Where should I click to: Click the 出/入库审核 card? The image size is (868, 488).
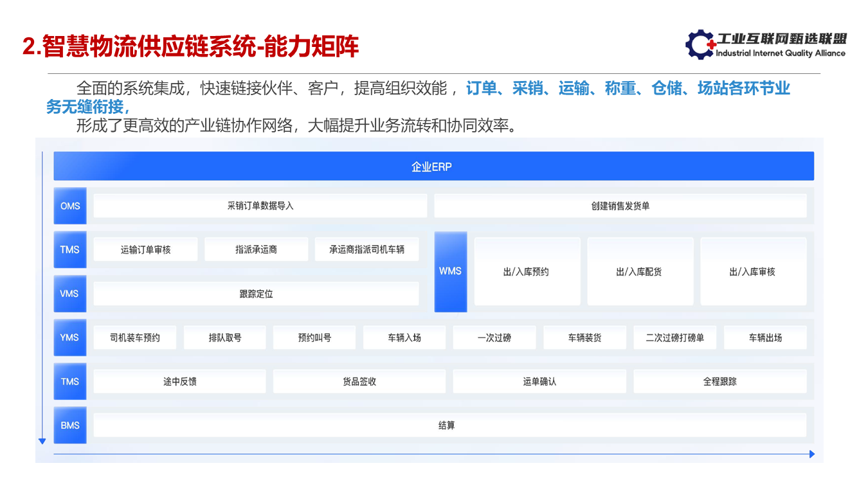tap(753, 271)
